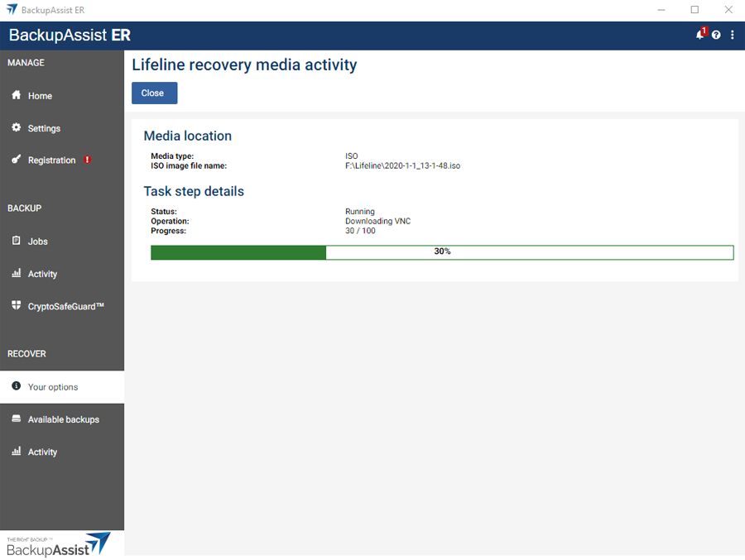Click the BackupAssist ER title bar logo
Viewport: 745px width, 560px height.
tap(12, 9)
